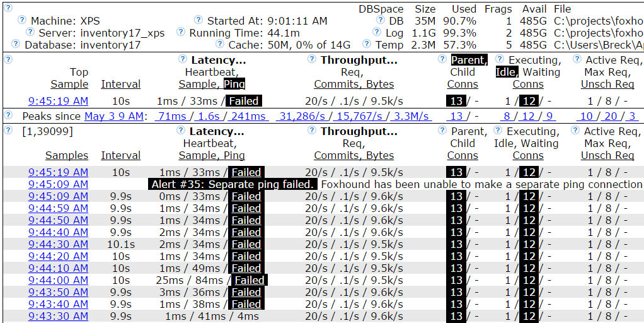Click the 9:43:30 AM sample timestamp
This screenshot has width=644, height=323.
tap(58, 316)
